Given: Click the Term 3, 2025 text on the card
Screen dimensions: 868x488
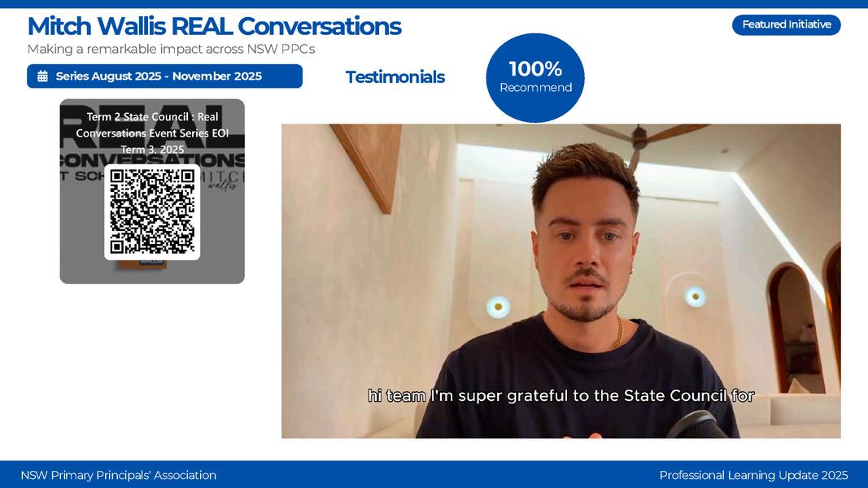Looking at the screenshot, I should click(x=152, y=150).
